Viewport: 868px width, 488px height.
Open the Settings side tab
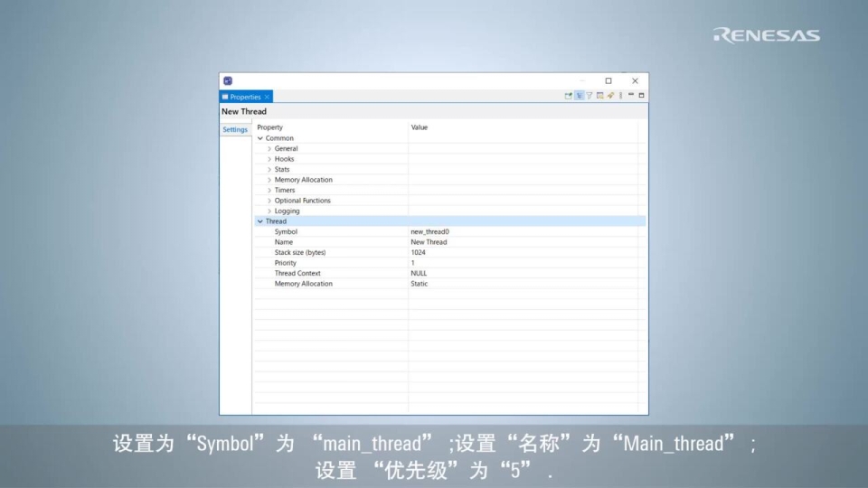point(235,129)
